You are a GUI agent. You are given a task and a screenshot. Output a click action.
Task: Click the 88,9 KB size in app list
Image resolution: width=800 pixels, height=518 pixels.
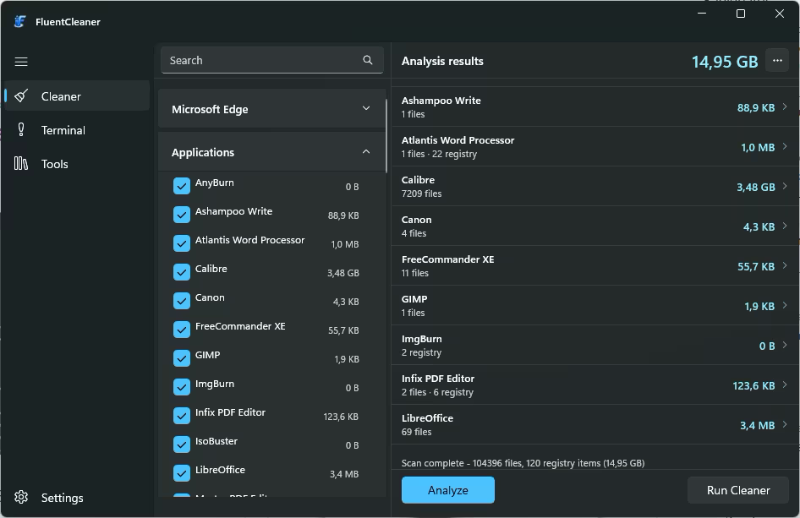pos(343,215)
